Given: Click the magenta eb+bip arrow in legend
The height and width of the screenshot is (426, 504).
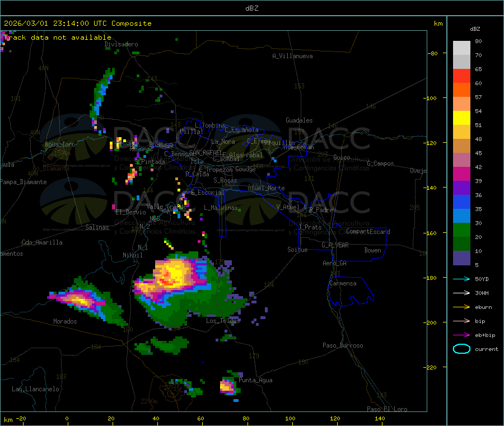Looking at the screenshot, I should (x=461, y=335).
